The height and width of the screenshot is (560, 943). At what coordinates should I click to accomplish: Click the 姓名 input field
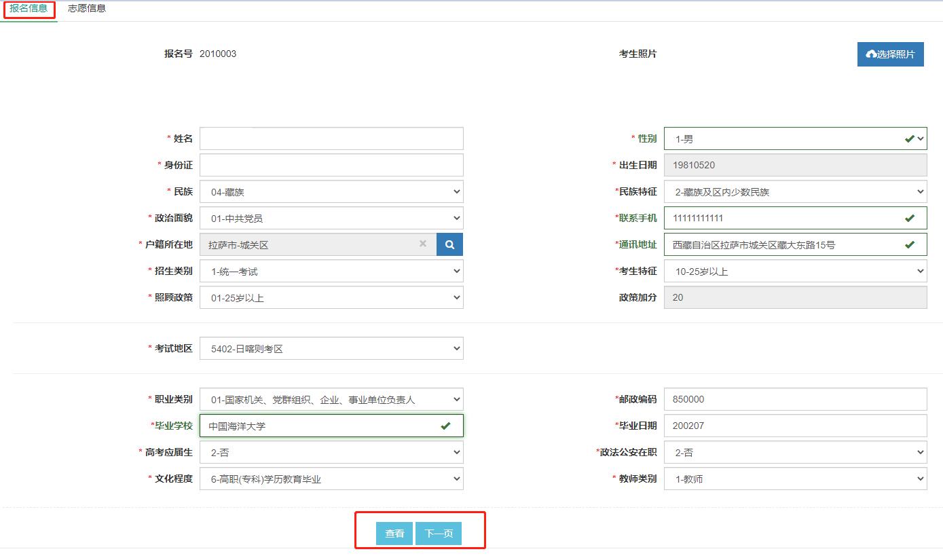pos(331,138)
